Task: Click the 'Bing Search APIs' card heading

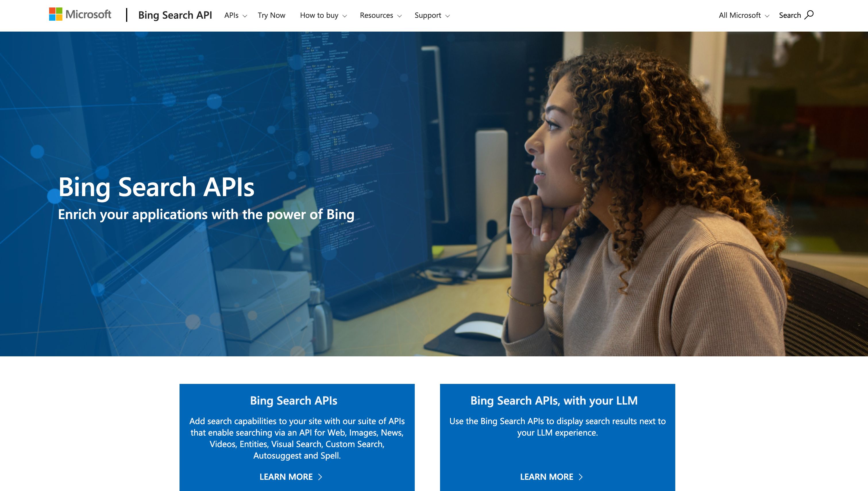Action: 294,401
